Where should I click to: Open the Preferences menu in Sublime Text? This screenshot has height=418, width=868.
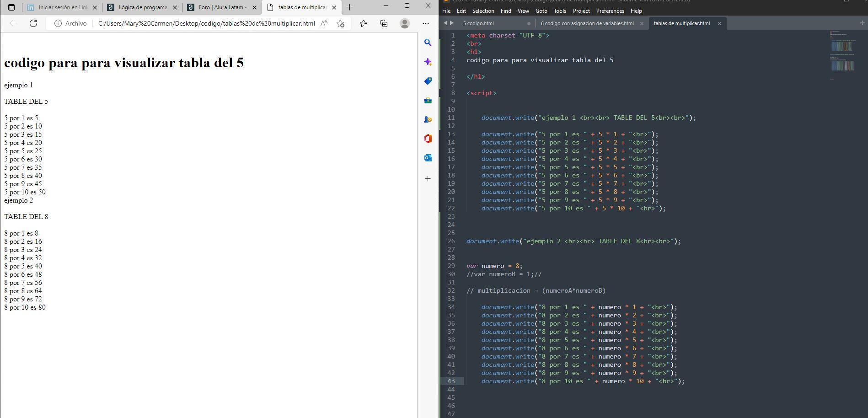610,11
